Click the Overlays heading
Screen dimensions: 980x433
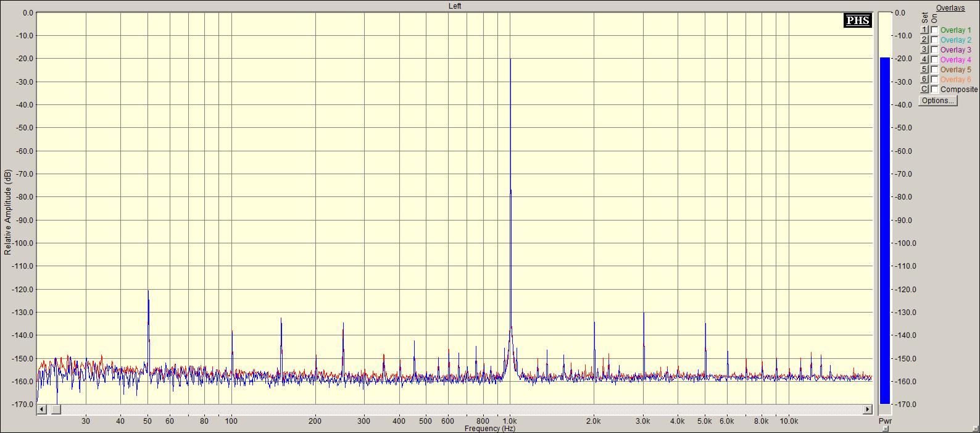pos(950,8)
